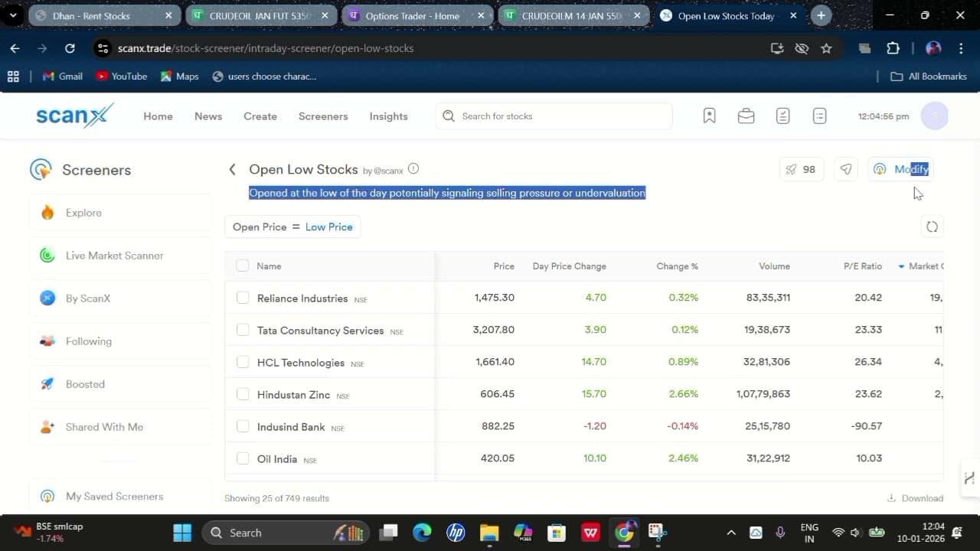Screen dimensions: 980x551
Task: Open the Gmail bookmark
Action: [x=63, y=77]
